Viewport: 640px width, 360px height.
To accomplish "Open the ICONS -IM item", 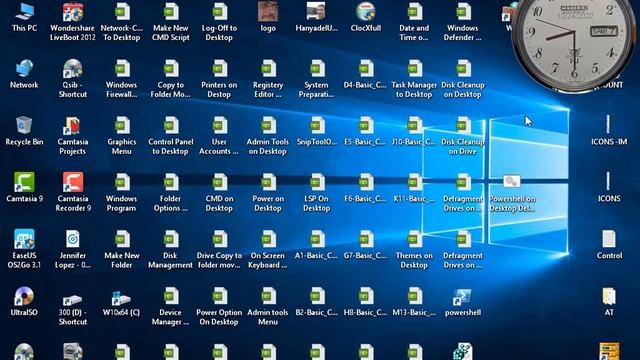I will [609, 124].
